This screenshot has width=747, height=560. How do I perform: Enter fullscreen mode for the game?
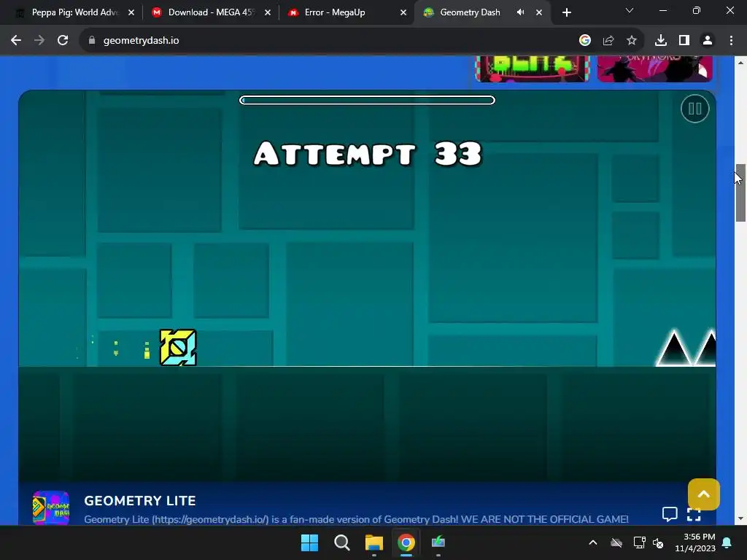click(x=694, y=514)
